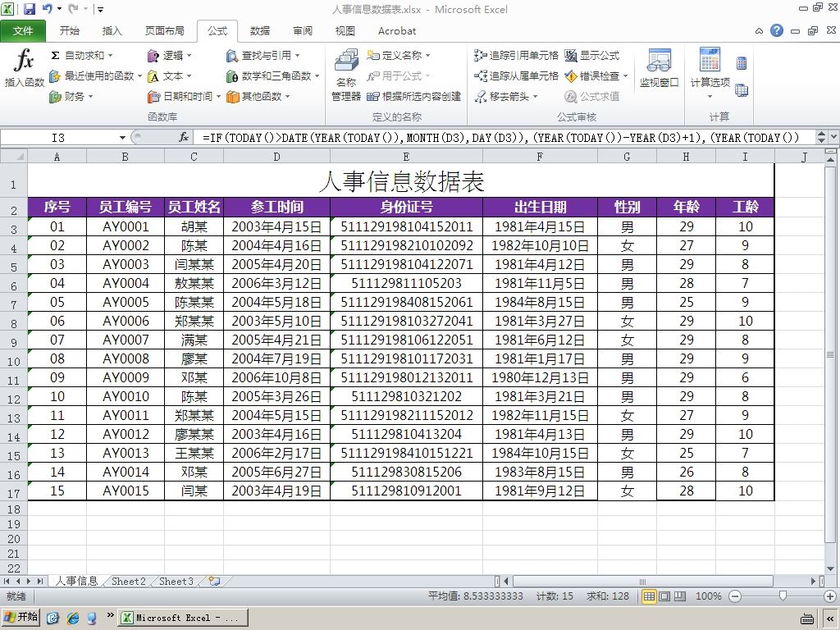This screenshot has height=630, width=840.
Task: Open Lookup and Reference functions (查找与引用)
Action: point(262,55)
